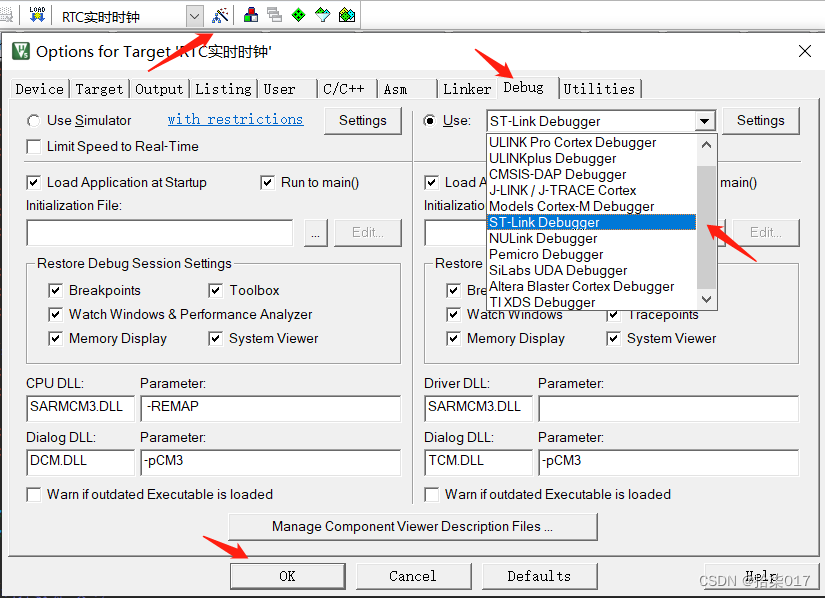This screenshot has width=825, height=598.
Task: Open ST-Link Debugger Settings button
Action: 760,121
